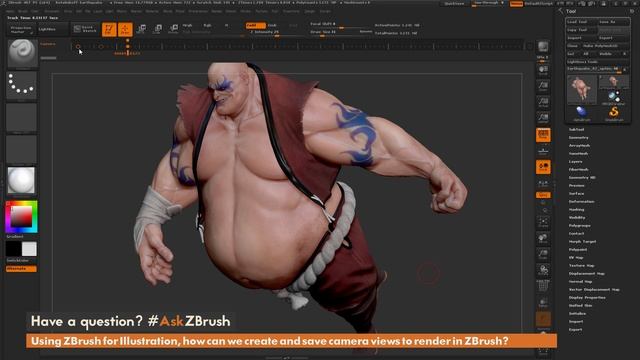
Task: Click the orange Alternate button
Action: [22, 269]
